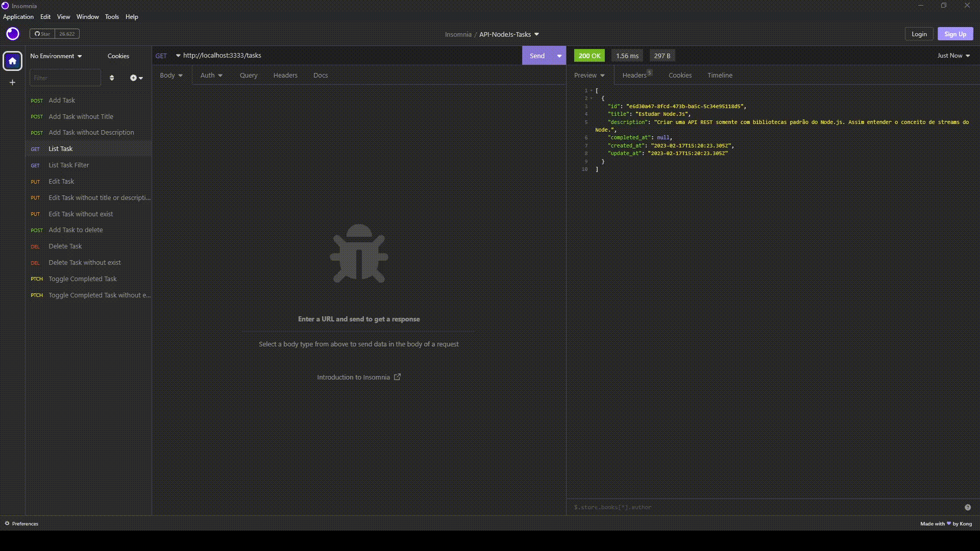Switch to the Timeline response tab
Viewport: 980px width, 551px height.
(x=720, y=75)
